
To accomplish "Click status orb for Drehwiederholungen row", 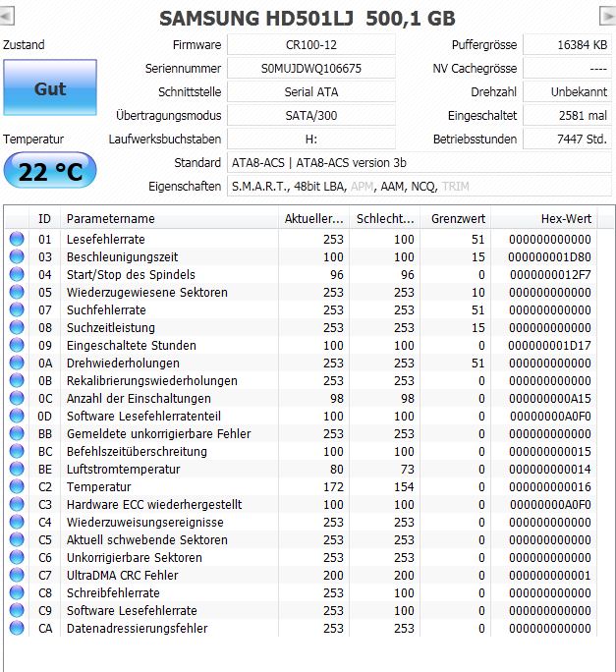I will pyautogui.click(x=17, y=363).
